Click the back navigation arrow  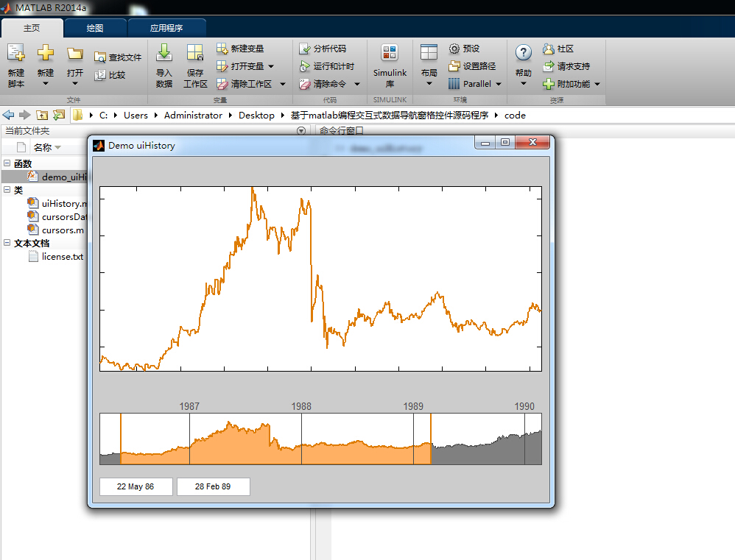click(8, 116)
